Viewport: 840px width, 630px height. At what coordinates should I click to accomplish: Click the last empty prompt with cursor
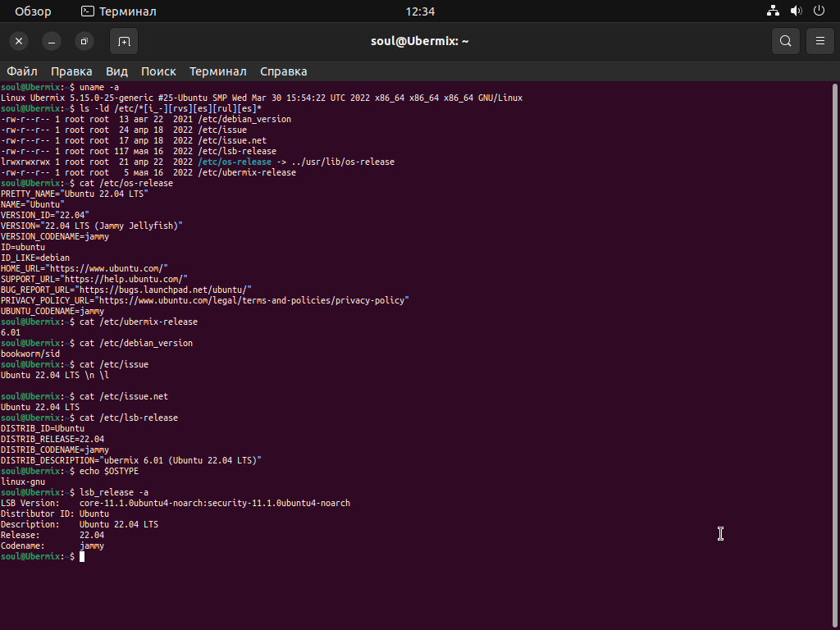tap(43, 557)
